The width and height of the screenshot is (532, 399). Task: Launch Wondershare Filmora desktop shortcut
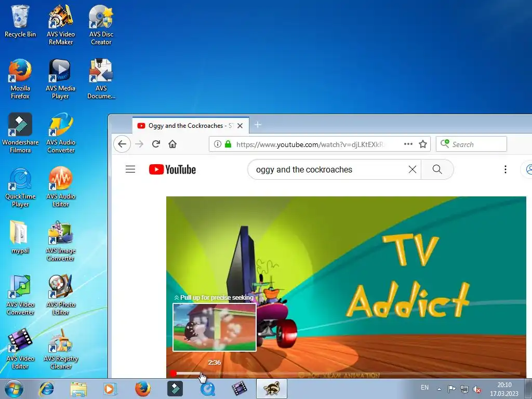[20, 133]
